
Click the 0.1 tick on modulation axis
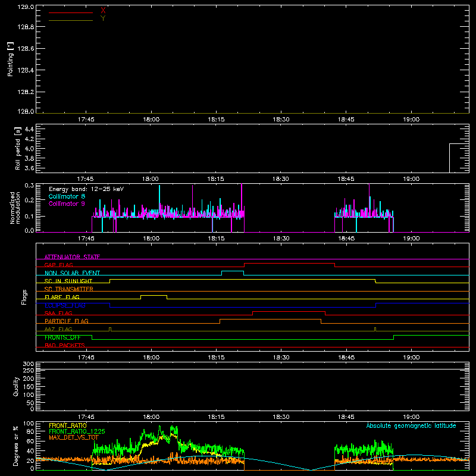pyautogui.click(x=29, y=216)
